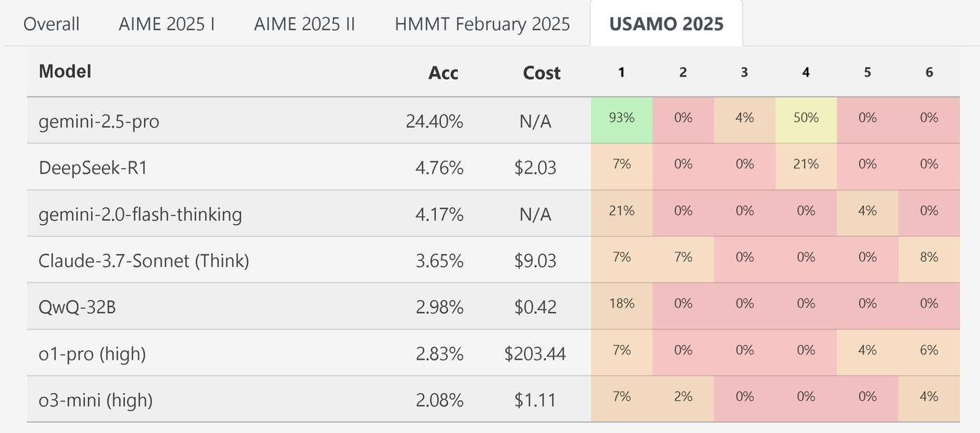Select the gemini-2.5-pro model name
Image resolution: width=980 pixels, height=433 pixels.
tap(99, 121)
